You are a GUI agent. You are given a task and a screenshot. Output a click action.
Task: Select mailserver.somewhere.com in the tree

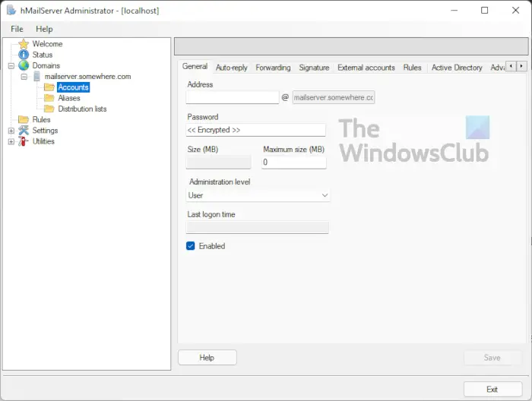87,77
